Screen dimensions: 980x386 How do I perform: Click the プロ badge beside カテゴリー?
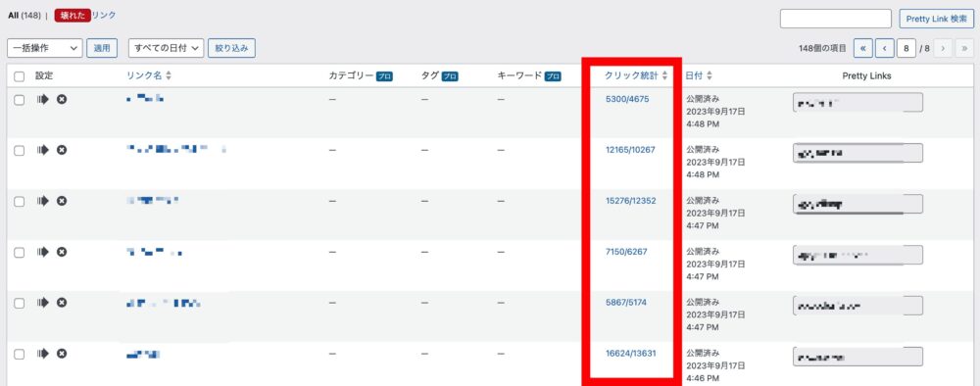coord(384,76)
